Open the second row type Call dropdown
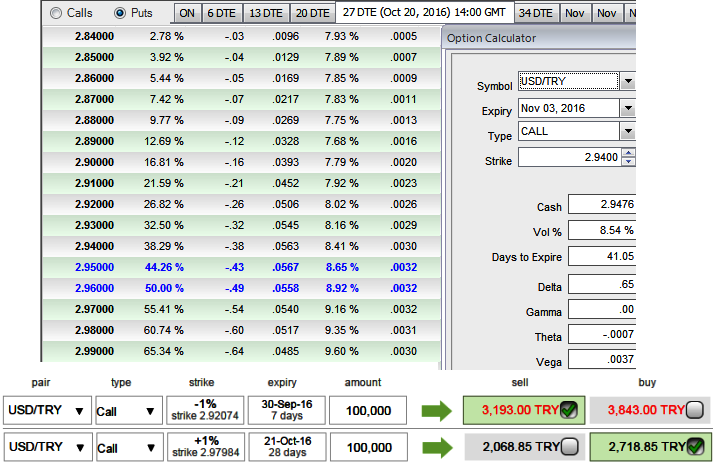This screenshot has height=462, width=714. [x=126, y=448]
